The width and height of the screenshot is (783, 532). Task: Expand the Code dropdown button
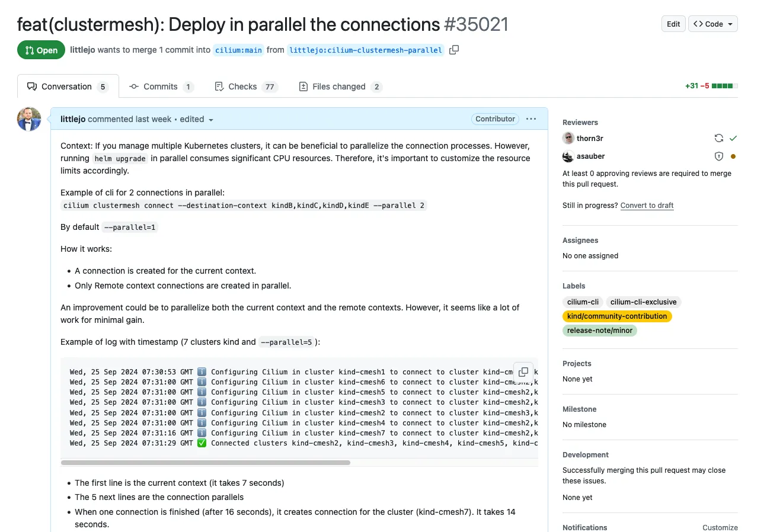[712, 24]
